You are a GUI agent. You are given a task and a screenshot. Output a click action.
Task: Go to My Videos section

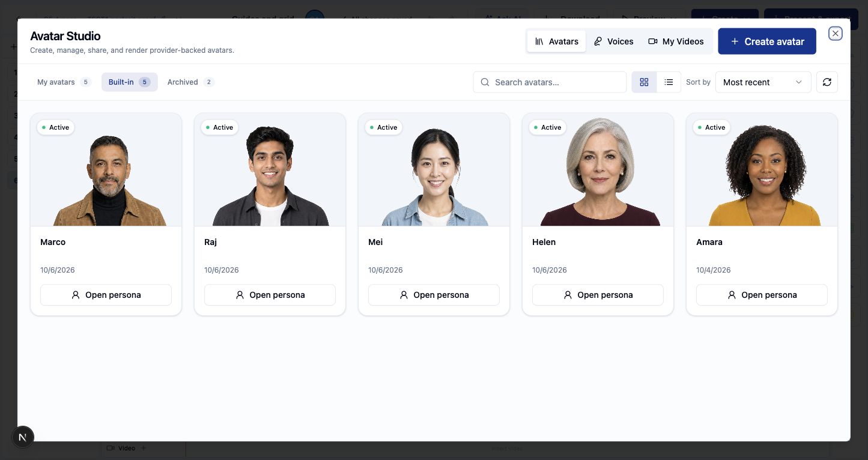pyautogui.click(x=676, y=41)
